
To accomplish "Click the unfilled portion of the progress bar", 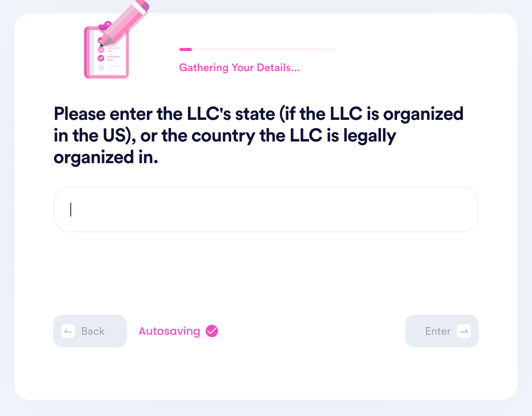I will coord(263,49).
